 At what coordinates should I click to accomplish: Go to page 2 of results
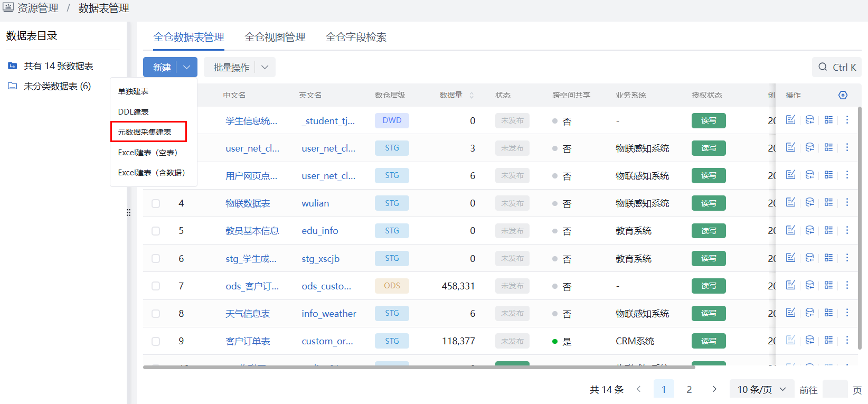click(689, 389)
